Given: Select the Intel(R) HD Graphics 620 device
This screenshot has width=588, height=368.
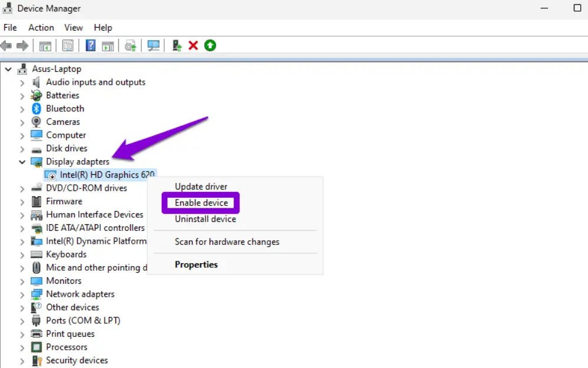Looking at the screenshot, I should click(x=105, y=174).
